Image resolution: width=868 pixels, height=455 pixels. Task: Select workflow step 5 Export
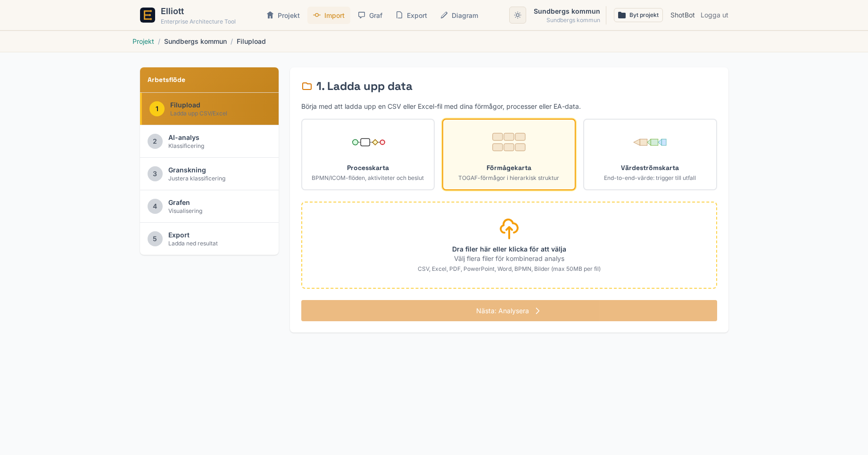pyautogui.click(x=209, y=239)
